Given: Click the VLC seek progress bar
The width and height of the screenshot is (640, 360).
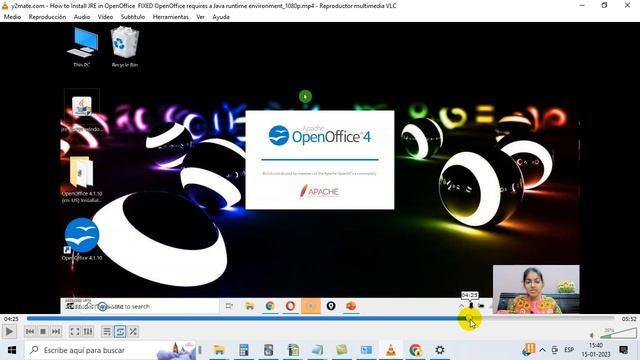Looking at the screenshot, I should (320, 318).
